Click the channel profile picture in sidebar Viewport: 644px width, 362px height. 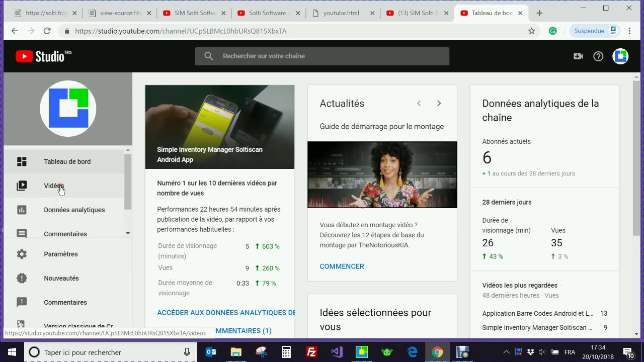[x=68, y=109]
